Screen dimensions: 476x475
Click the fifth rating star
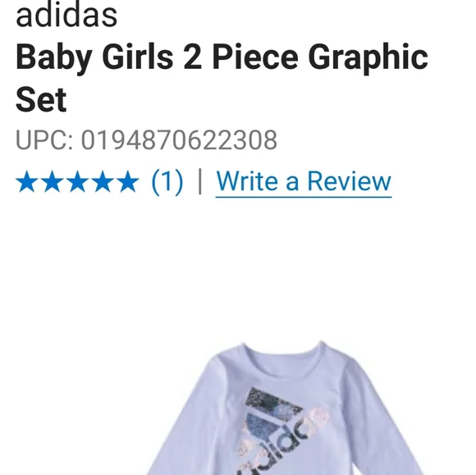click(x=128, y=181)
